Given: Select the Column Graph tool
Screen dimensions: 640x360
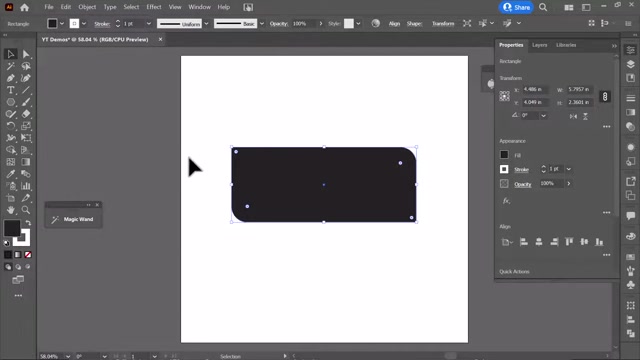Looking at the screenshot, I should pyautogui.click(x=26, y=186).
